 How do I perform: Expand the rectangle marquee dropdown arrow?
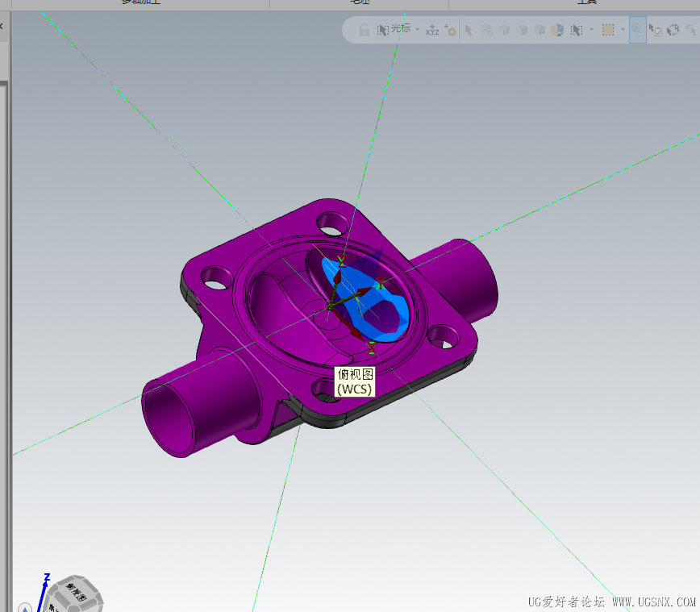click(623, 30)
